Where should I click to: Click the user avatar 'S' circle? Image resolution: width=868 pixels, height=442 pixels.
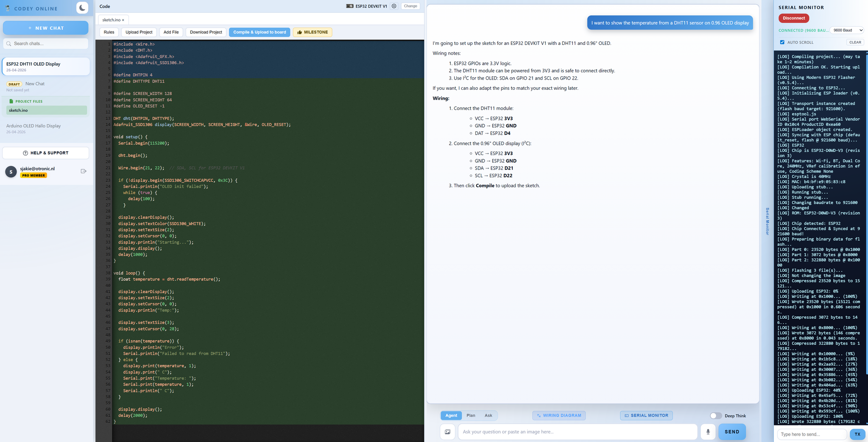[x=11, y=171]
